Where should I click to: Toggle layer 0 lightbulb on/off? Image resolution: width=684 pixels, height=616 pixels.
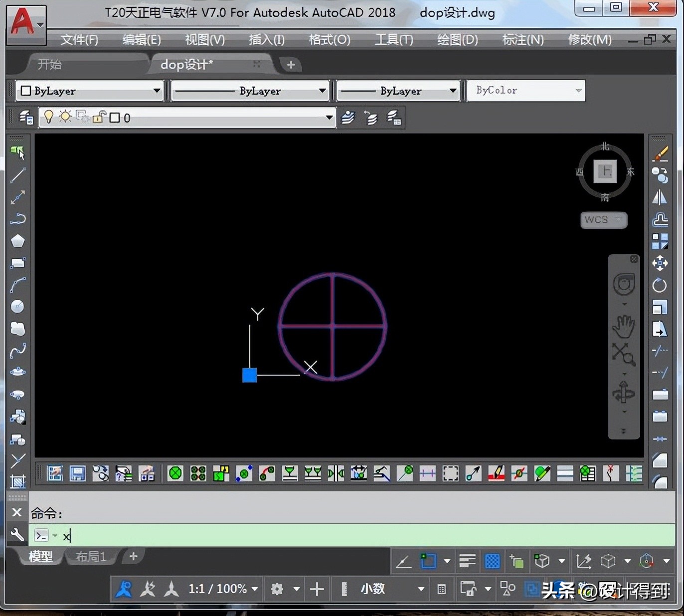click(x=48, y=117)
